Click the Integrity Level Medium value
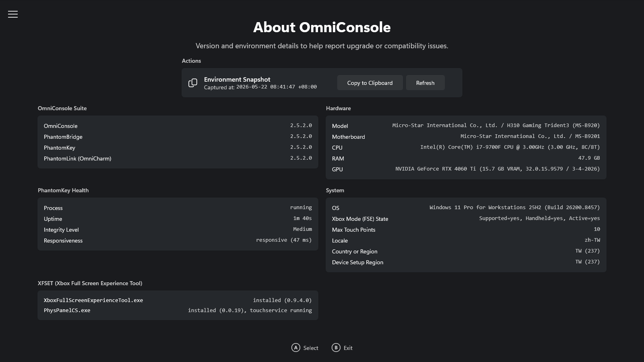This screenshot has width=644, height=362. pos(303,229)
